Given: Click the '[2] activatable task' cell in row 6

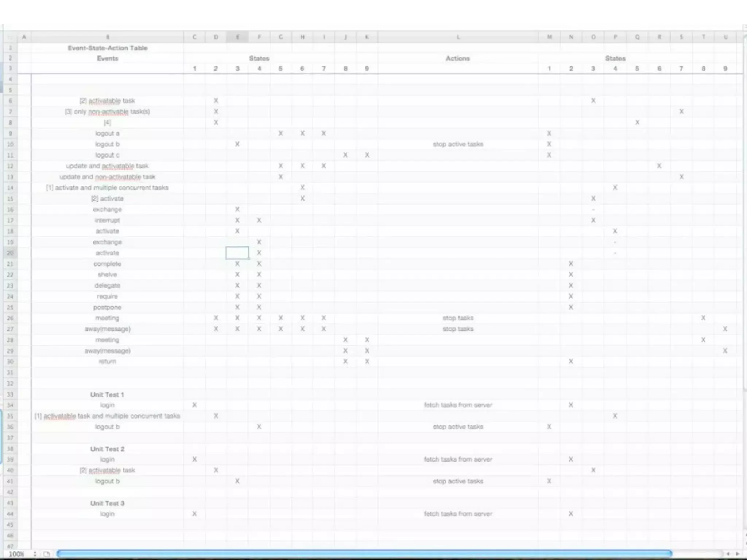Looking at the screenshot, I should pos(107,101).
